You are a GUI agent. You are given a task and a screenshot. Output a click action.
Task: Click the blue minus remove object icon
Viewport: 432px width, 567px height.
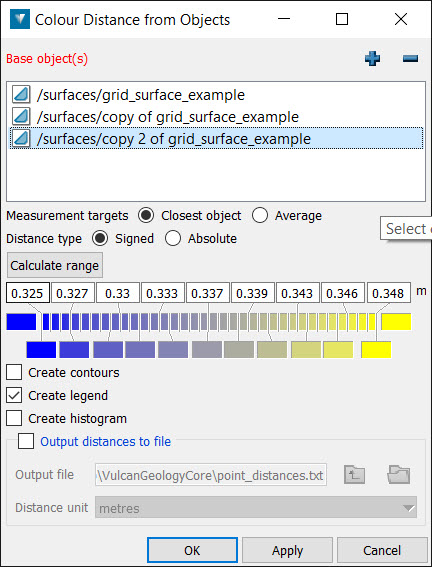[x=410, y=58]
